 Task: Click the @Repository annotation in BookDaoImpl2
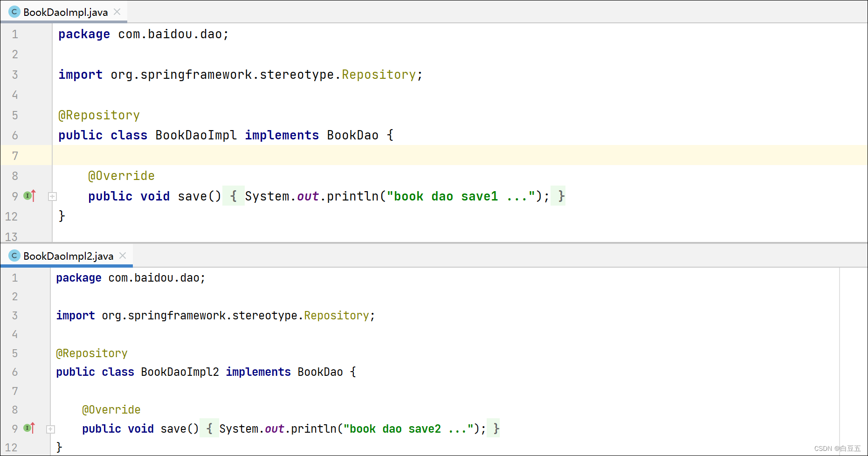click(x=92, y=353)
